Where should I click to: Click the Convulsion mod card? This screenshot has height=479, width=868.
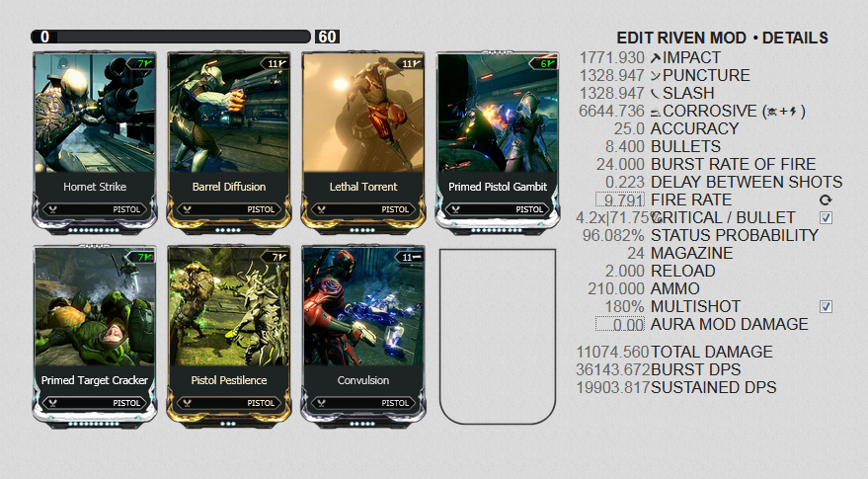point(363,336)
